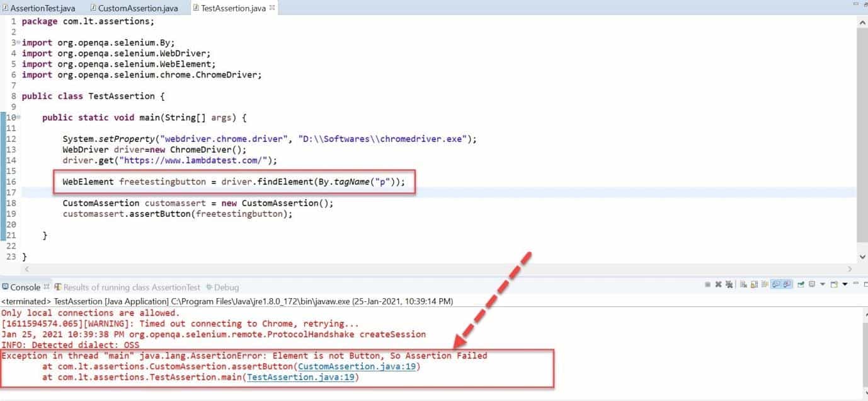Screen dimensions: 868x401
Task: Click the AssertionError exception message line
Action: pyautogui.click(x=244, y=356)
